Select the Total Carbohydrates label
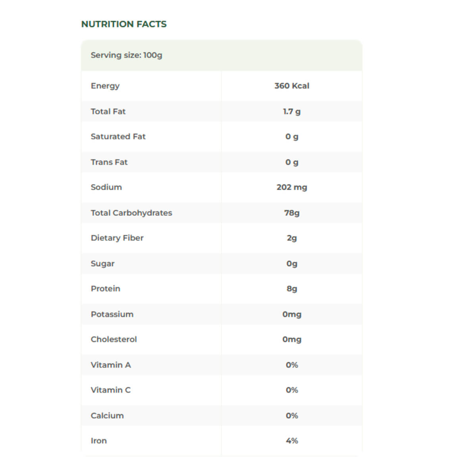 (x=131, y=213)
